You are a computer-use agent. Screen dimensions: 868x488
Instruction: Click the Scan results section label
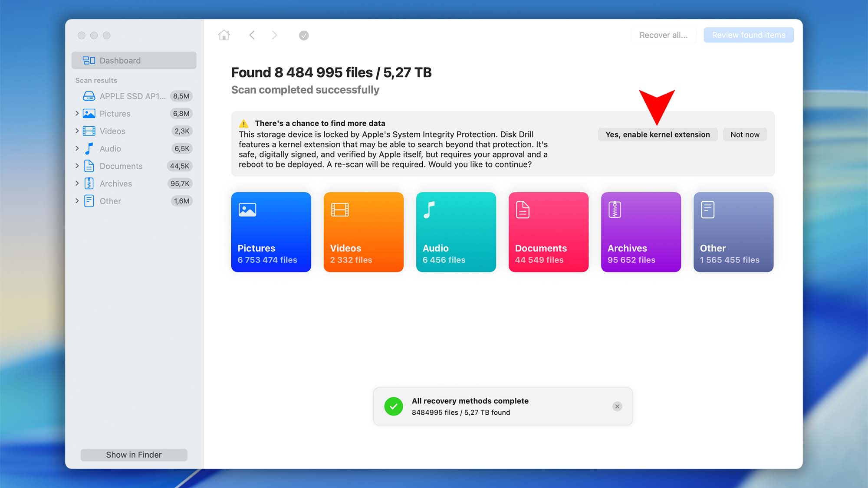click(96, 81)
